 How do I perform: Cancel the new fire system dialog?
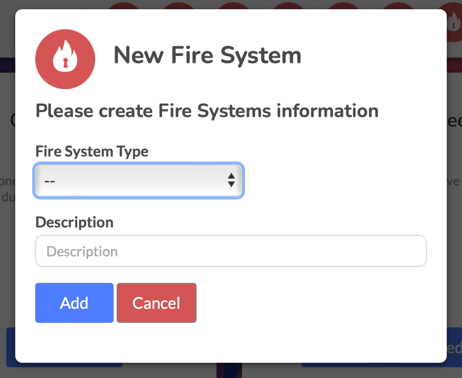pos(156,303)
